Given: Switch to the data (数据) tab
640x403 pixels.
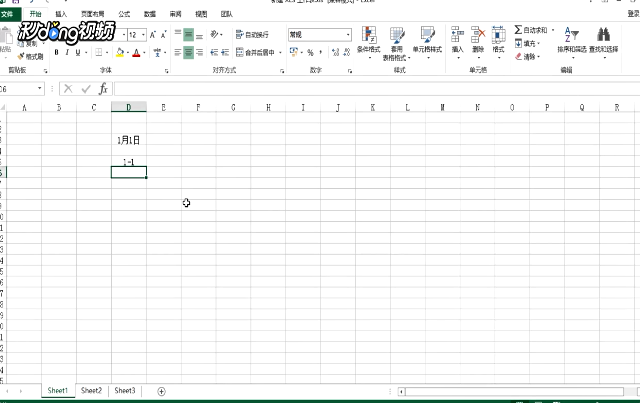Looking at the screenshot, I should (x=150, y=14).
